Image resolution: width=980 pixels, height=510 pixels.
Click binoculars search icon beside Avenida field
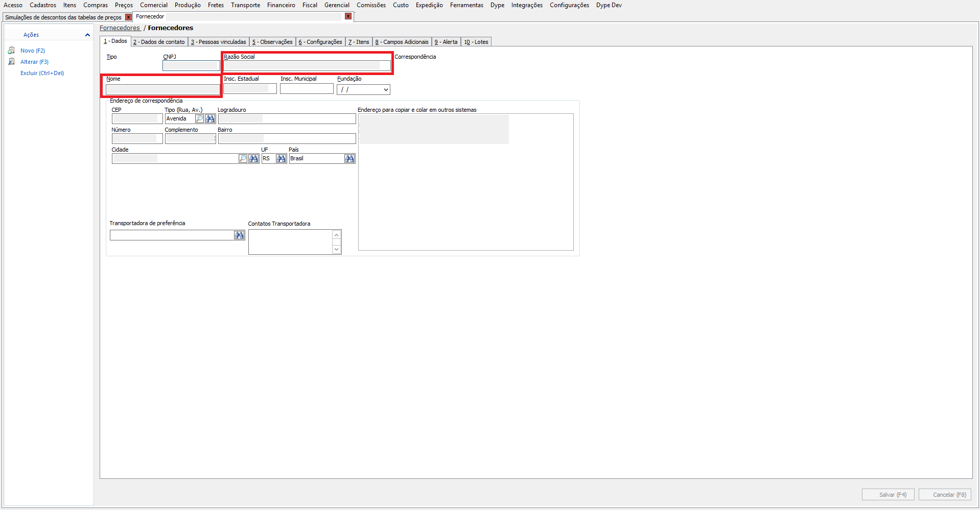210,119
